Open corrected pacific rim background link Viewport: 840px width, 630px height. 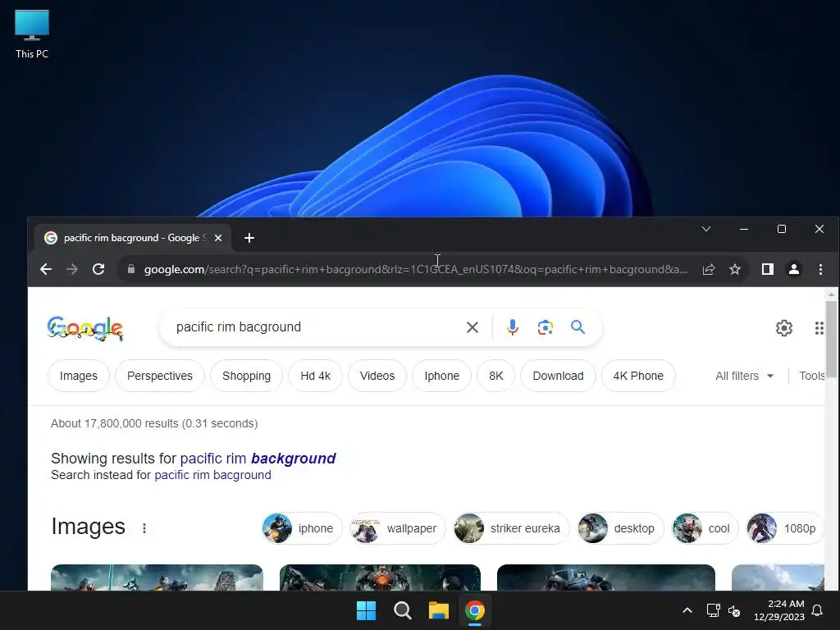click(258, 459)
